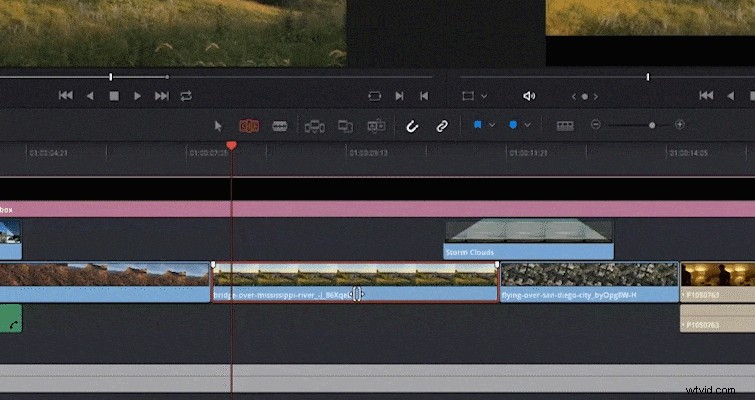Image resolution: width=755 pixels, height=400 pixels.
Task: Click the match frame icon
Action: (375, 96)
